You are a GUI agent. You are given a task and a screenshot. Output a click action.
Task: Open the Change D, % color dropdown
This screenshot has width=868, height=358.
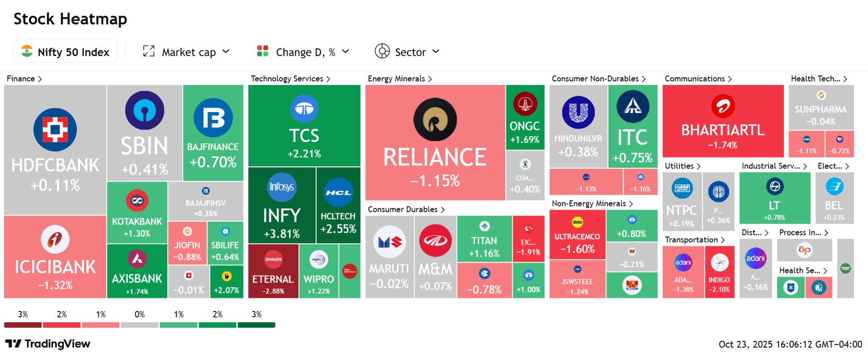303,52
